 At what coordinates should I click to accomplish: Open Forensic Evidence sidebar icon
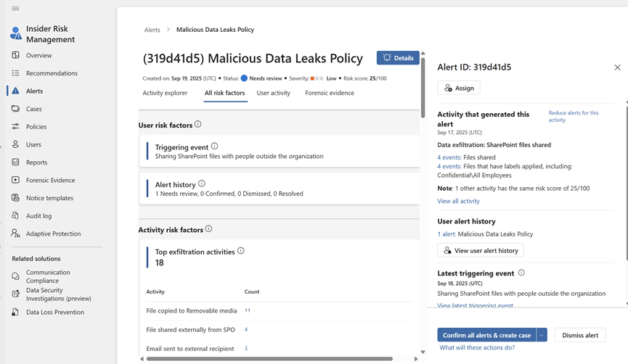tap(15, 180)
